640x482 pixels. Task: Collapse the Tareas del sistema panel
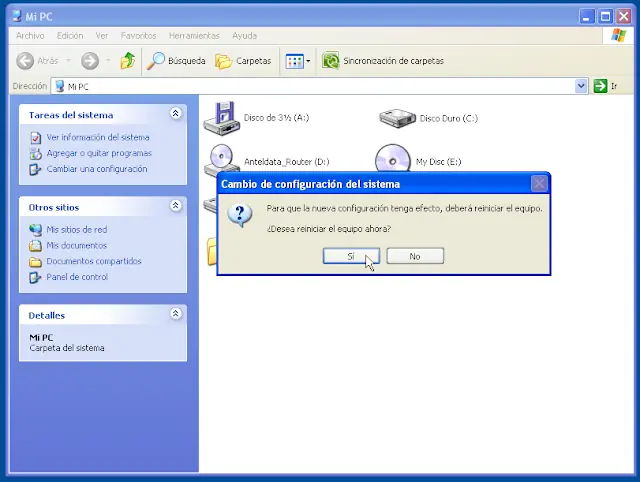pyautogui.click(x=176, y=113)
